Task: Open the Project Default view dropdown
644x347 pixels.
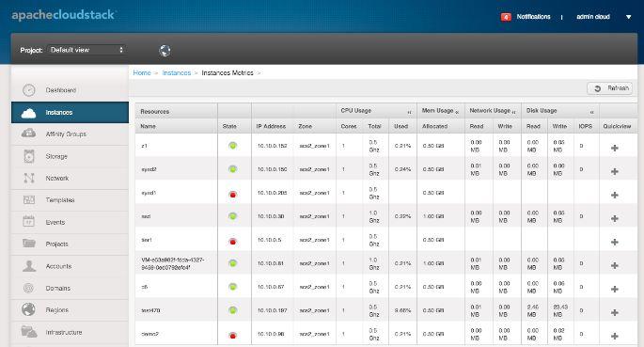Action: point(86,50)
